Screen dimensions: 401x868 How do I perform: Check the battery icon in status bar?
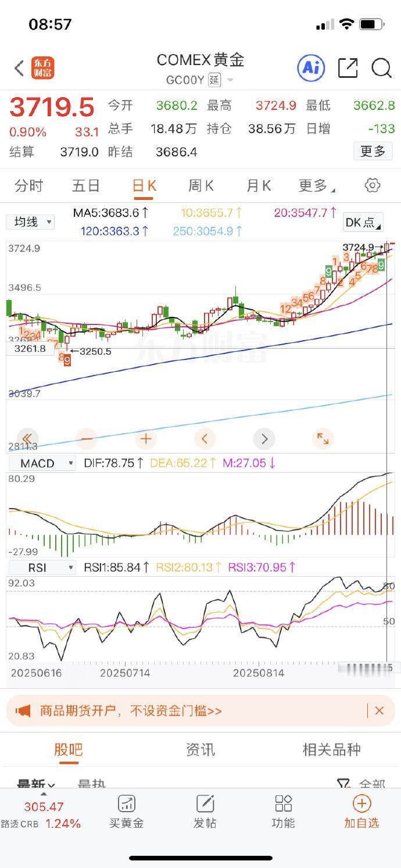371,24
